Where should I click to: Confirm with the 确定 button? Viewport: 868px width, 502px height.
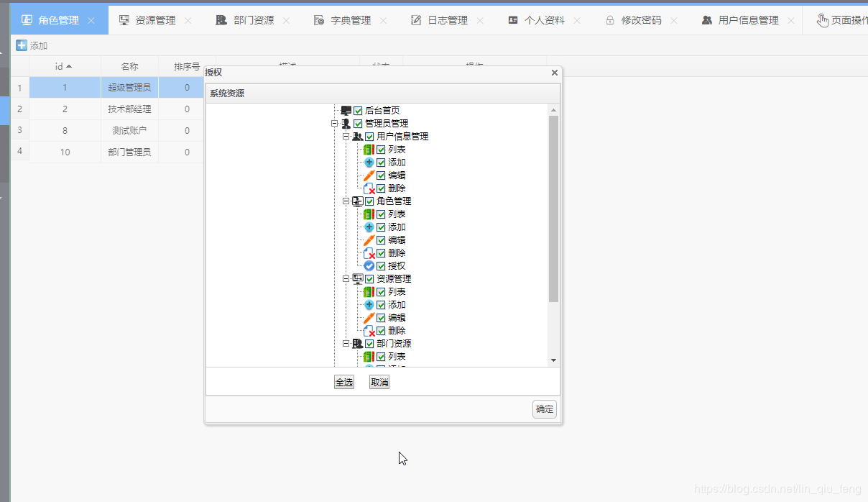point(545,409)
